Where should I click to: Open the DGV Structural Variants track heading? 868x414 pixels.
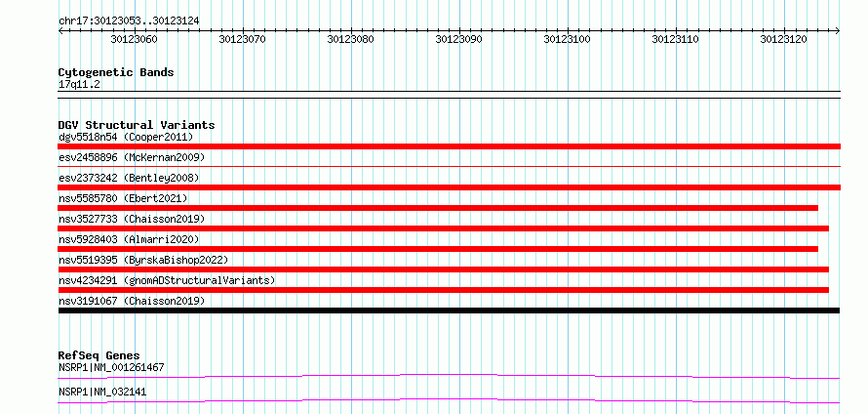click(137, 125)
